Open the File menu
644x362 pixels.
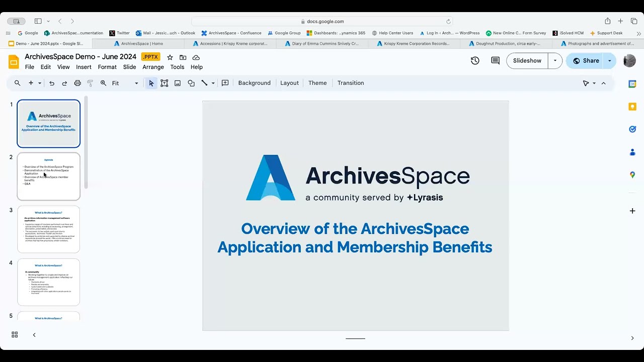[30, 67]
